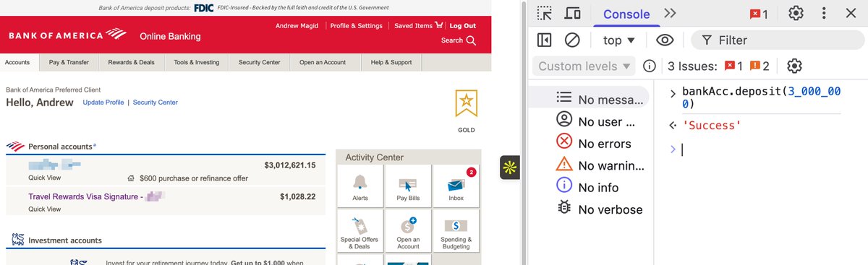Select the No info sidebar filter

(x=588, y=187)
